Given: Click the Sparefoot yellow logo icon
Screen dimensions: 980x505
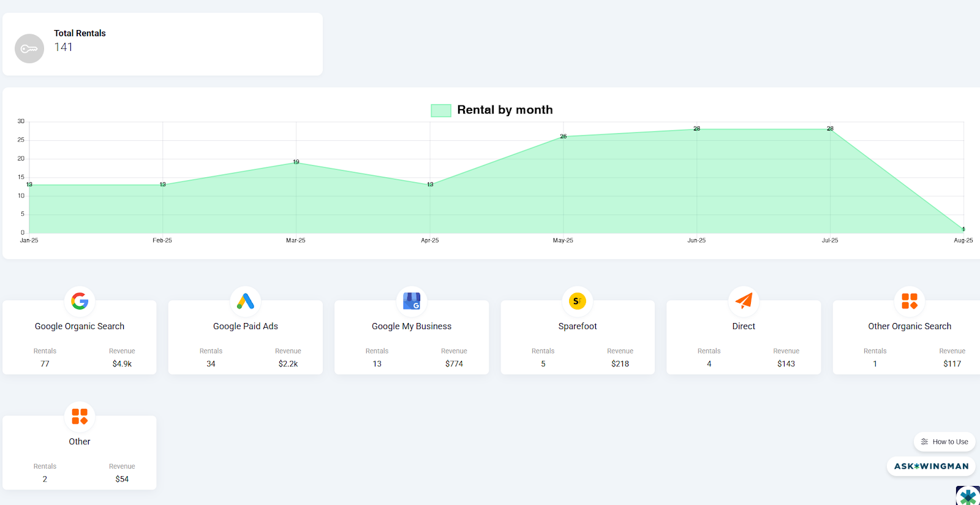Looking at the screenshot, I should 577,301.
